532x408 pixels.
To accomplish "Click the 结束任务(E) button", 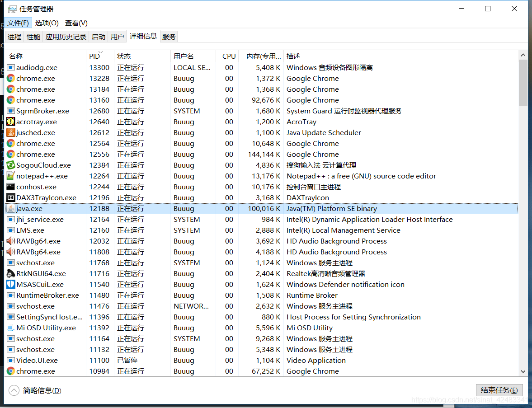I will click(x=499, y=390).
